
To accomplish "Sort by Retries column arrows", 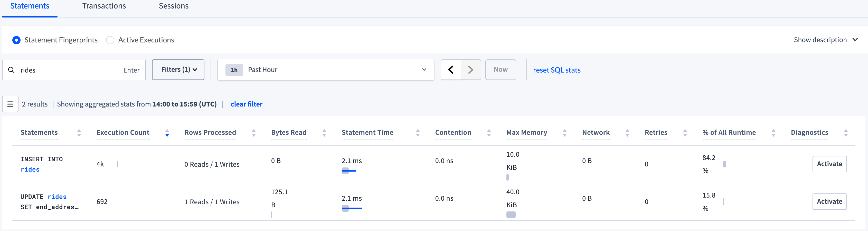I will click(x=685, y=133).
